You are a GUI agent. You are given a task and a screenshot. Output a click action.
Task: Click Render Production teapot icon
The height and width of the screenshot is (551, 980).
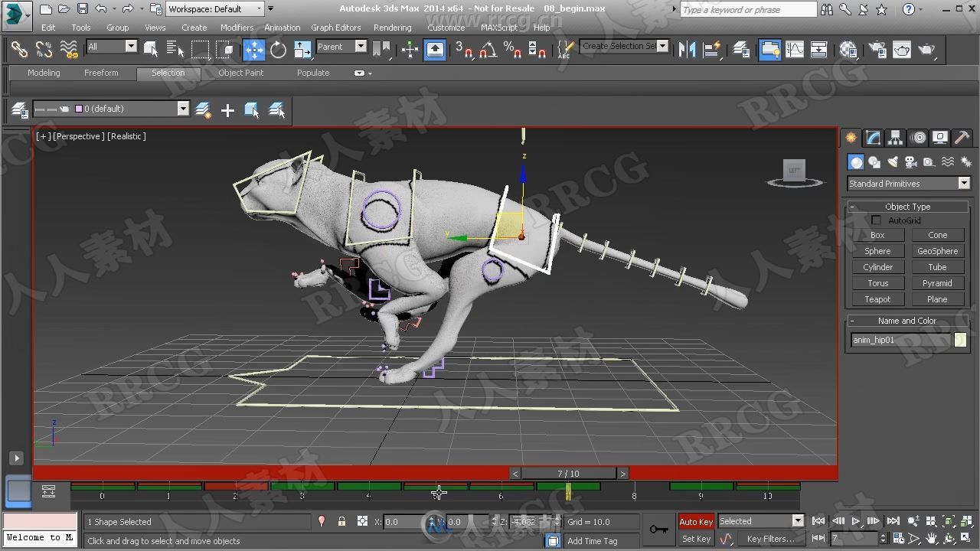[x=927, y=50]
